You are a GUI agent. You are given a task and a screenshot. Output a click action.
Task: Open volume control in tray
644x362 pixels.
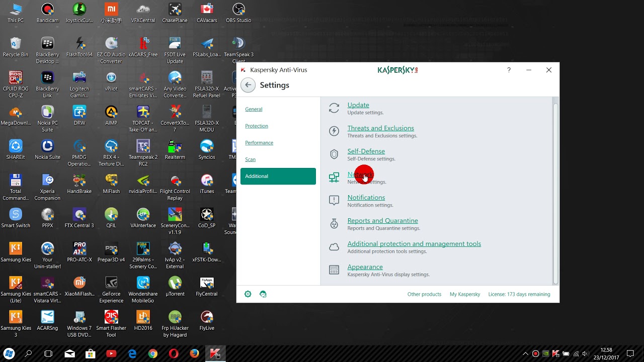[x=586, y=354]
